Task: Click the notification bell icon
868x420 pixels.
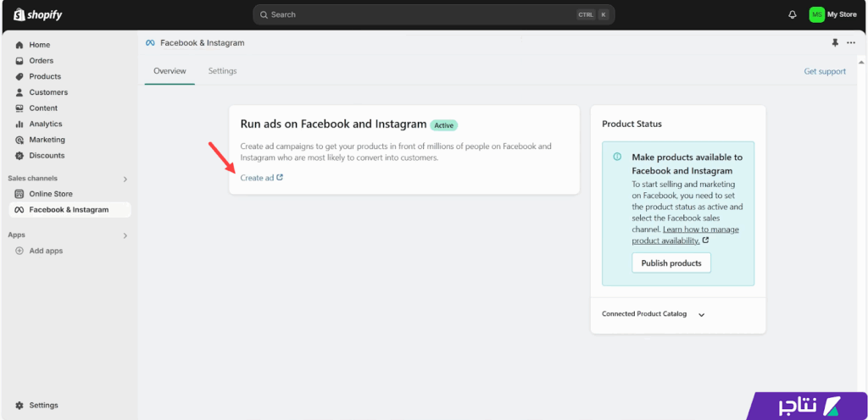Action: 793,14
